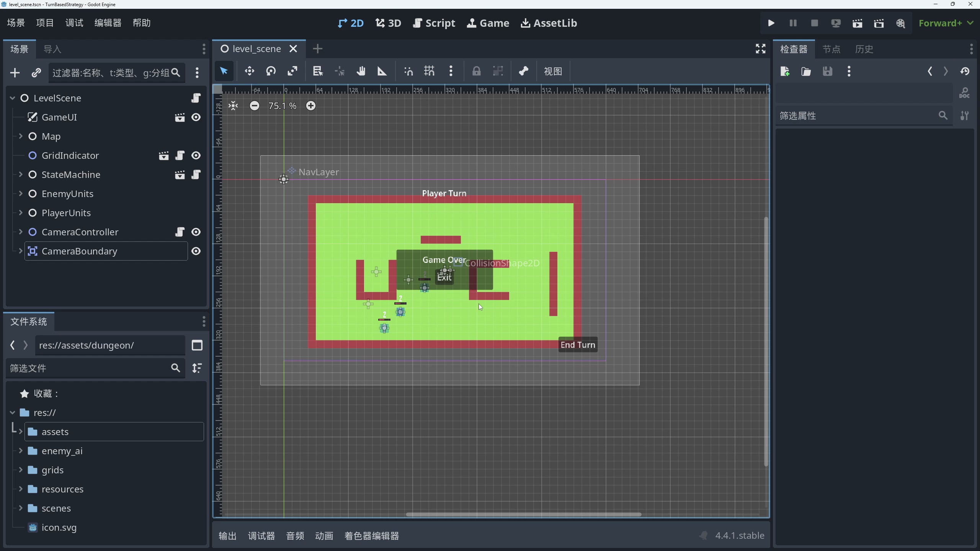The image size is (980, 551).
Task: Expand the Map node in the scene tree
Action: [x=21, y=136]
